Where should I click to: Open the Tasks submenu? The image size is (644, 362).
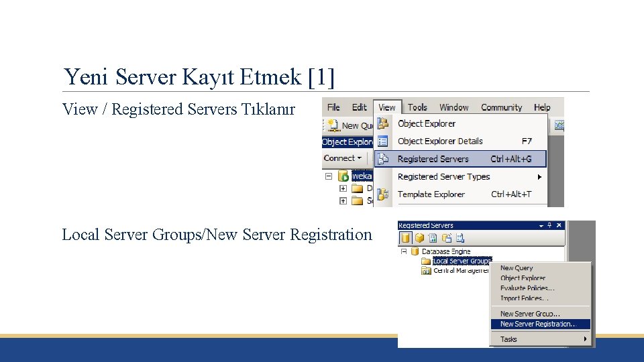pos(541,339)
